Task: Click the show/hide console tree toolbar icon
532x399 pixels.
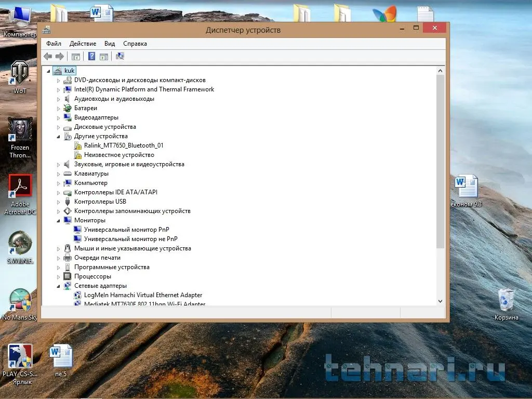Action: click(x=76, y=56)
